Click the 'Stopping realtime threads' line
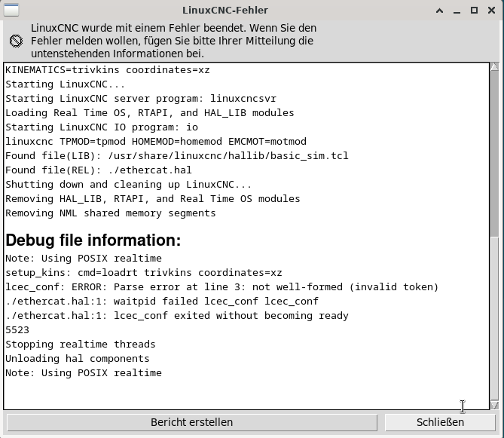The image size is (504, 438). [81, 345]
